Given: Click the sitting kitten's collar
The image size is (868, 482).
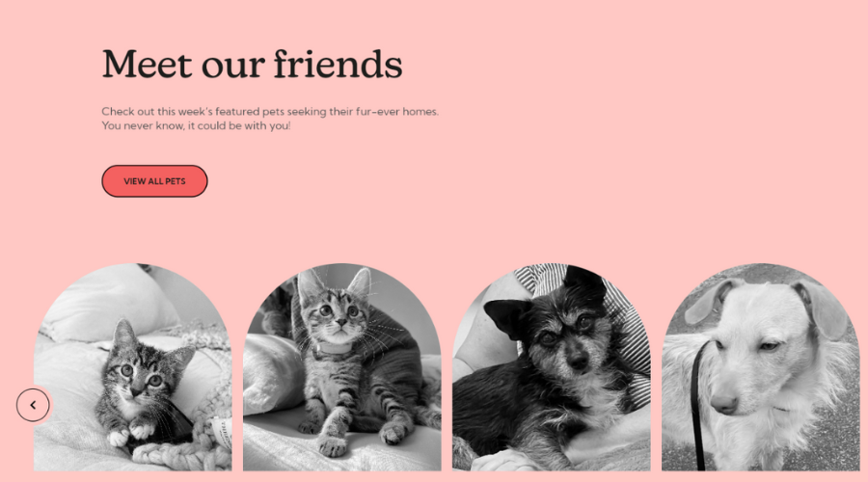Looking at the screenshot, I should point(334,349).
